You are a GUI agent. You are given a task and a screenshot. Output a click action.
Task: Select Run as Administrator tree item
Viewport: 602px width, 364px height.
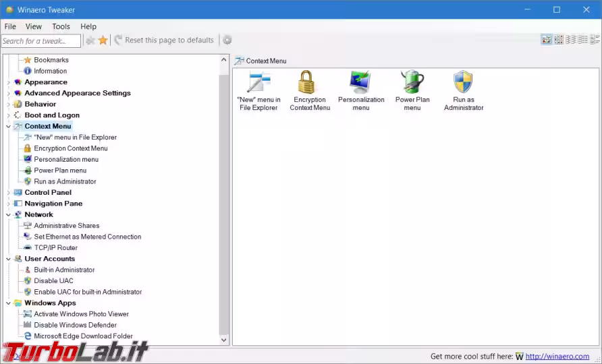point(65,181)
